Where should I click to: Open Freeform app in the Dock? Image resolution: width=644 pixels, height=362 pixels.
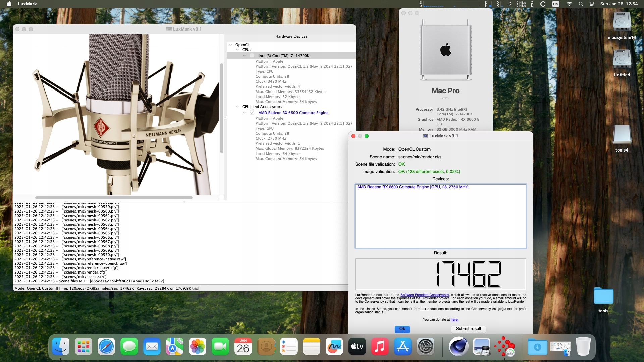[334, 346]
